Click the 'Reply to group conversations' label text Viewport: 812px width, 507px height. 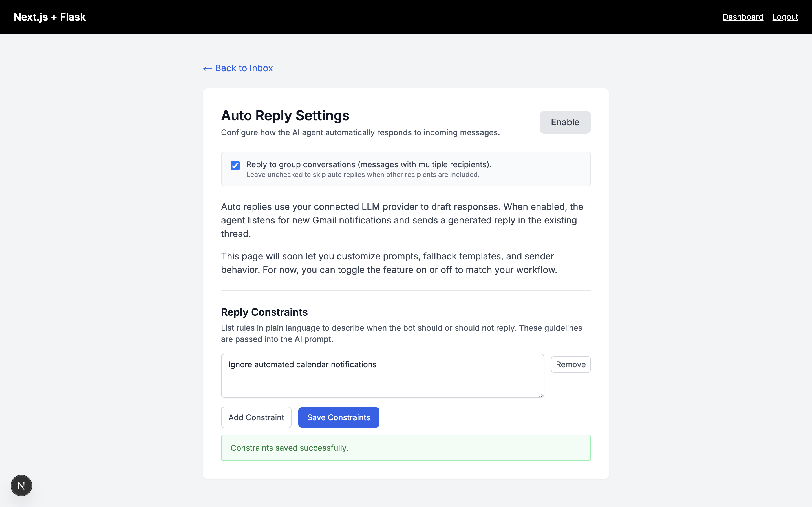[x=369, y=164]
